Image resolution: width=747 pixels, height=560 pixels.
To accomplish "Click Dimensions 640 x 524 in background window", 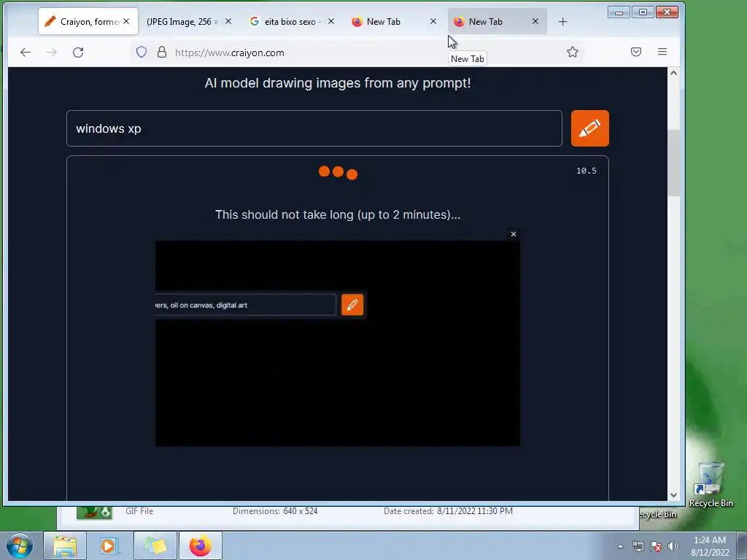I will click(x=275, y=511).
